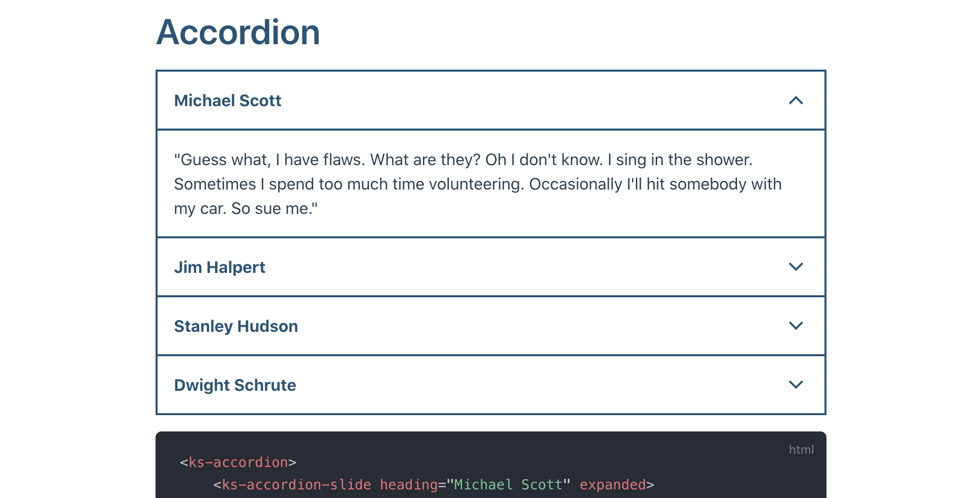Select the ks-accordion opening tag in code
Viewport: 980px width, 498px height.
coord(238,462)
